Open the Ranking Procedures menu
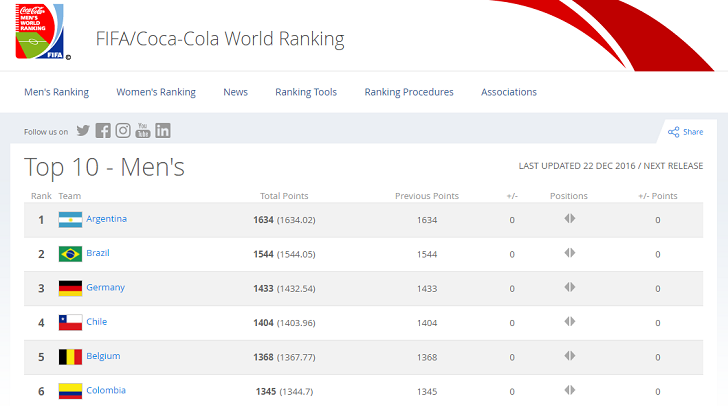This screenshot has width=728, height=406. point(409,92)
